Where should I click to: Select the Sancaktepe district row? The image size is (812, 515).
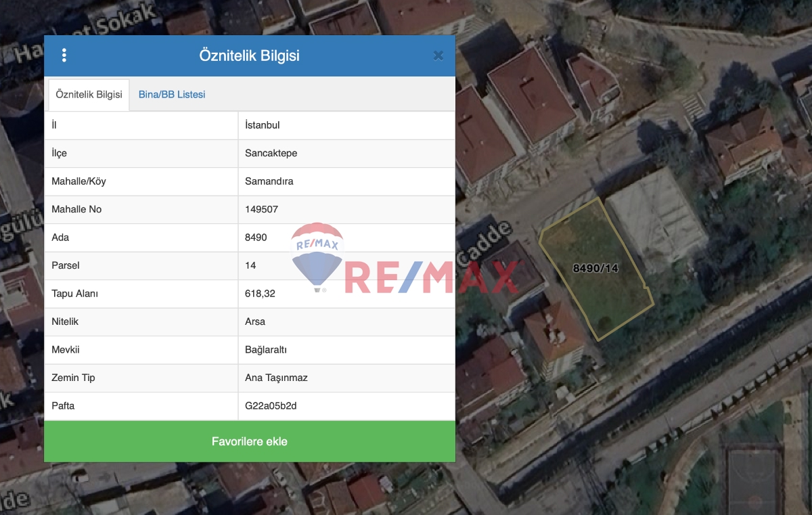tap(267, 153)
